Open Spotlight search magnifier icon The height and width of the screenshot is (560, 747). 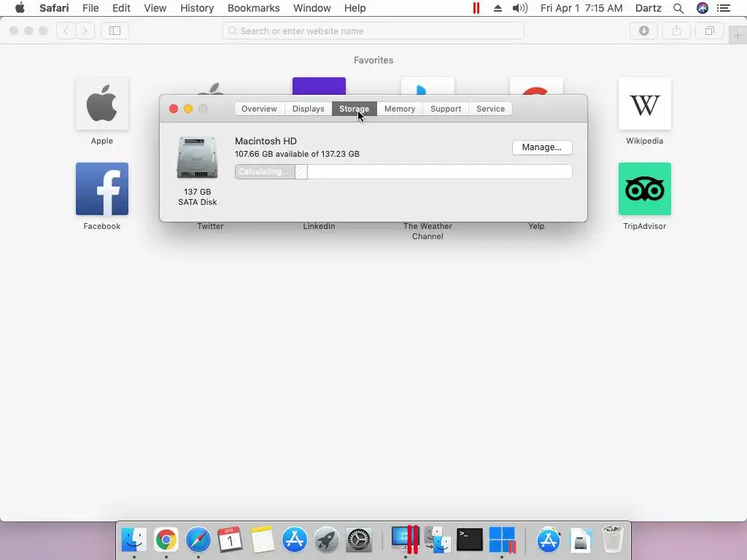click(x=678, y=8)
